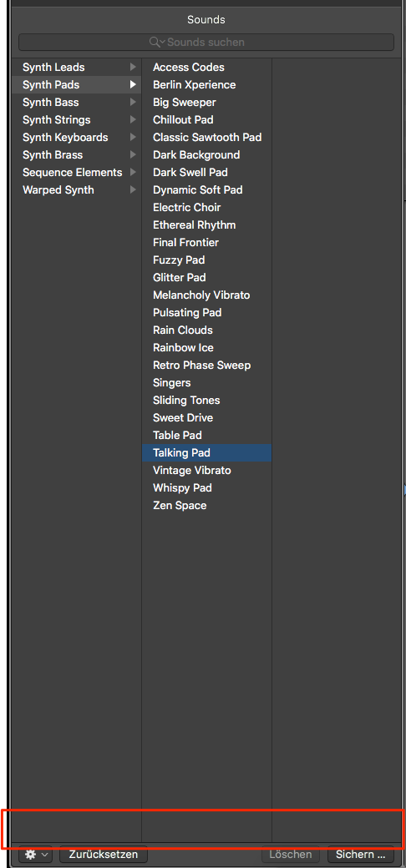This screenshot has height=868, width=406.
Task: Expand the Warped Synth category arrow
Action: pos(132,190)
